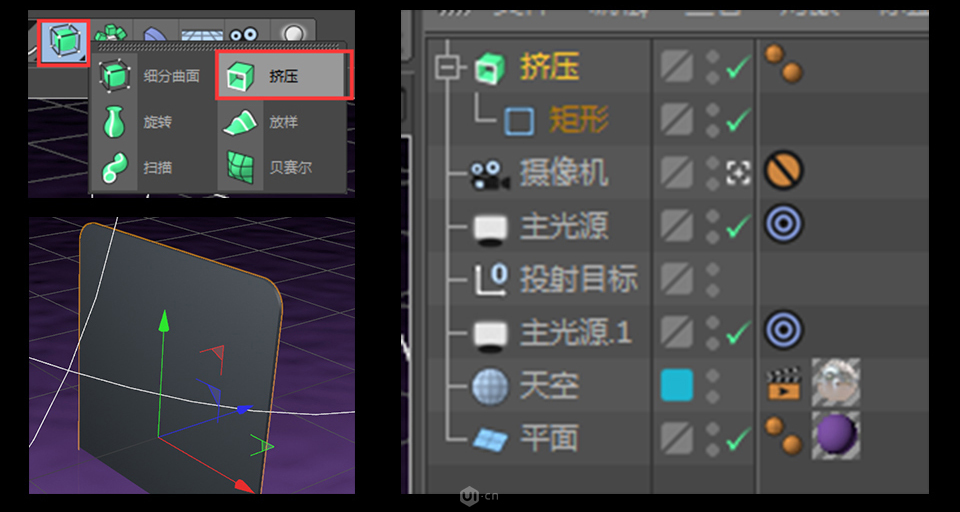Click the 天空 sky sphere icon
This screenshot has height=512, width=960.
(x=490, y=386)
